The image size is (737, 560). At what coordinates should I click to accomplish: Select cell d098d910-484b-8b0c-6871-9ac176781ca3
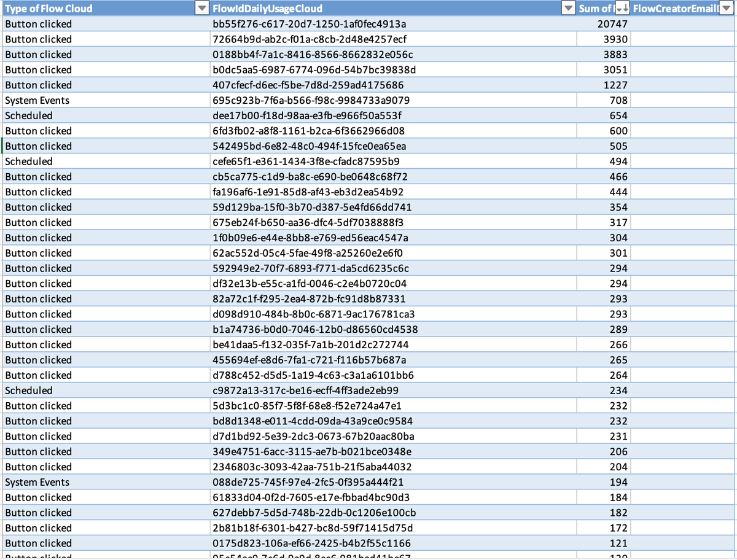pos(393,314)
